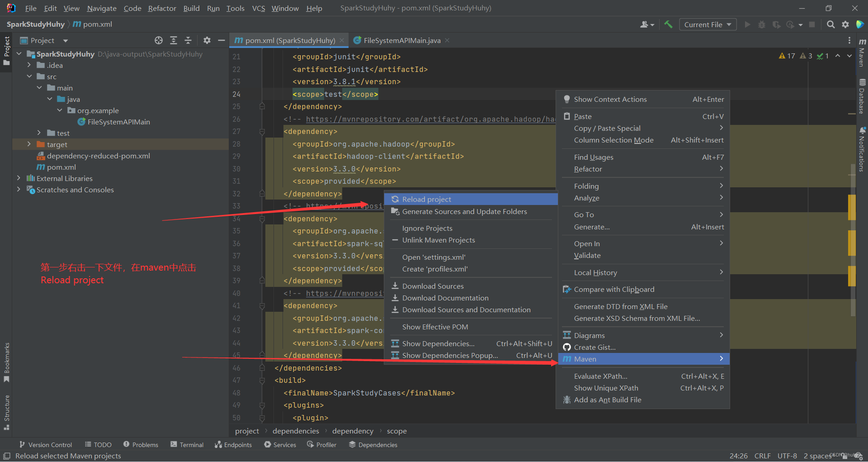
Task: Collapse the src folder
Action: (x=29, y=76)
